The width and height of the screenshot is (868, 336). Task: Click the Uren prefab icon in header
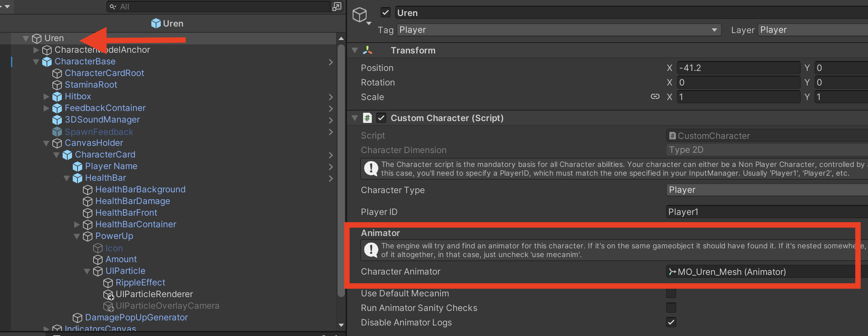point(156,24)
